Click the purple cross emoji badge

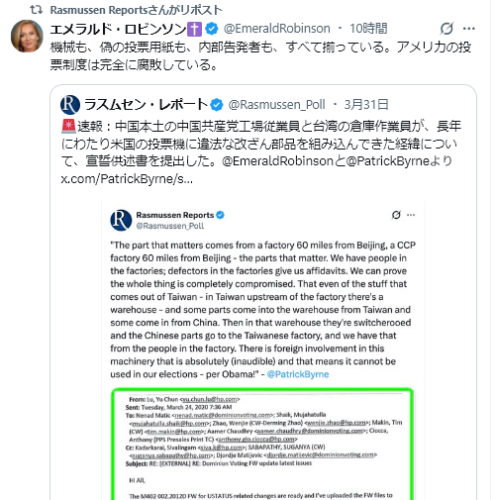[x=194, y=29]
